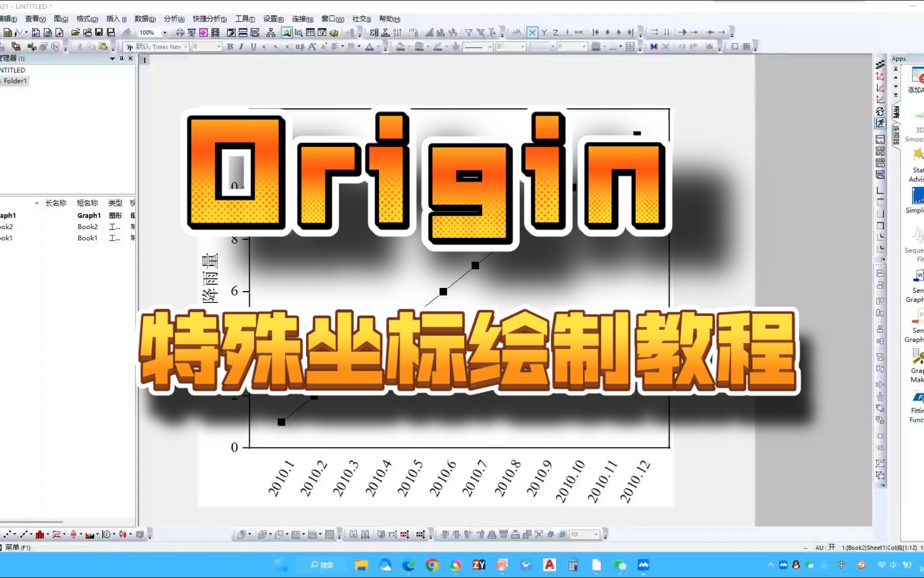The height and width of the screenshot is (578, 924).
Task: Click the Move to Last arrow icon
Action: click(630, 33)
